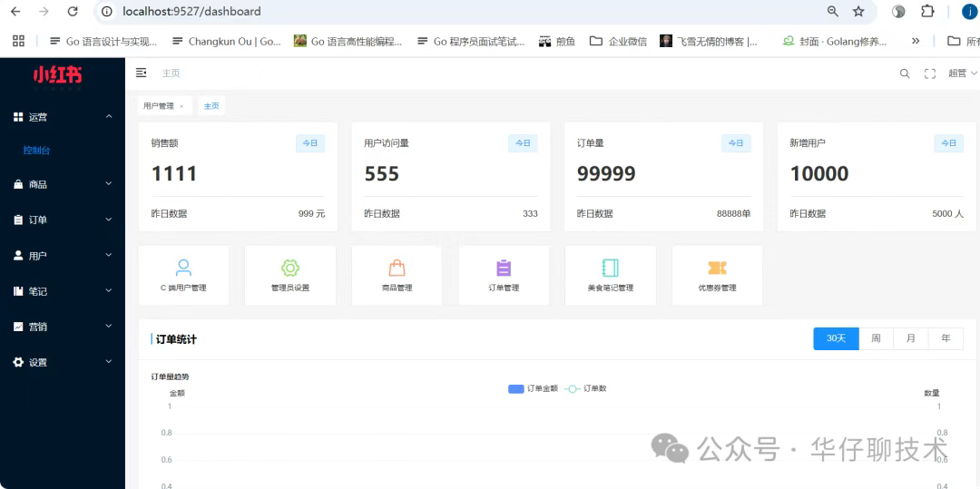This screenshot has width=980, height=489.
Task: Reload the page with the refresh icon
Action: pos(73,11)
